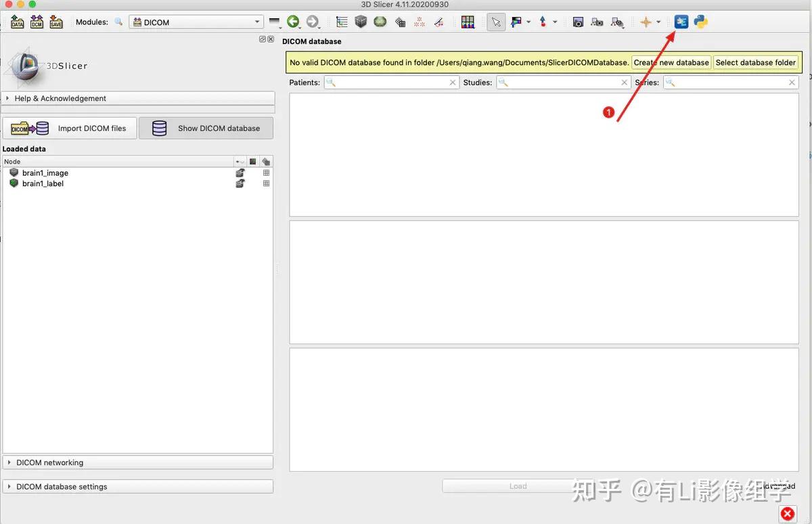Click Create new database button

pos(671,62)
